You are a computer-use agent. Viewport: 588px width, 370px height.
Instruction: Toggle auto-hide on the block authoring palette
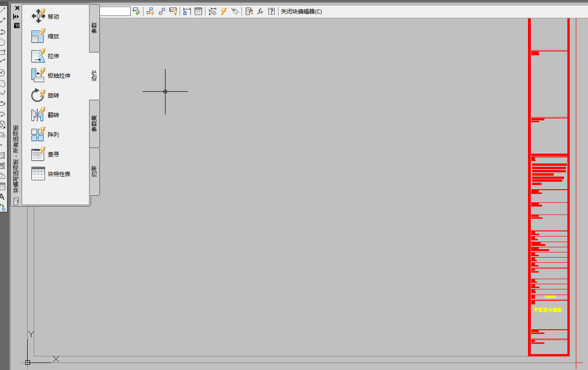(x=17, y=16)
